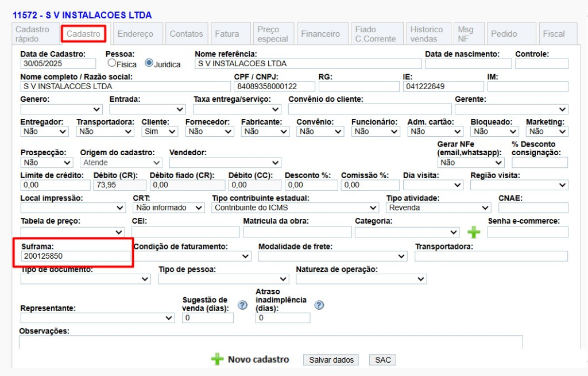The image size is (588, 376).
Task: Switch to the Endereço tab
Action: 137,33
